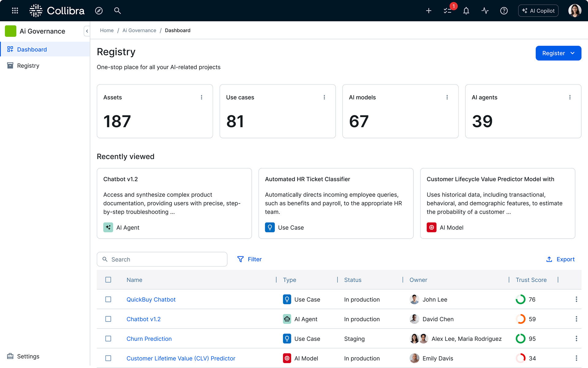Click the Churn Prediction trust score ring
588x368 pixels.
click(x=520, y=339)
